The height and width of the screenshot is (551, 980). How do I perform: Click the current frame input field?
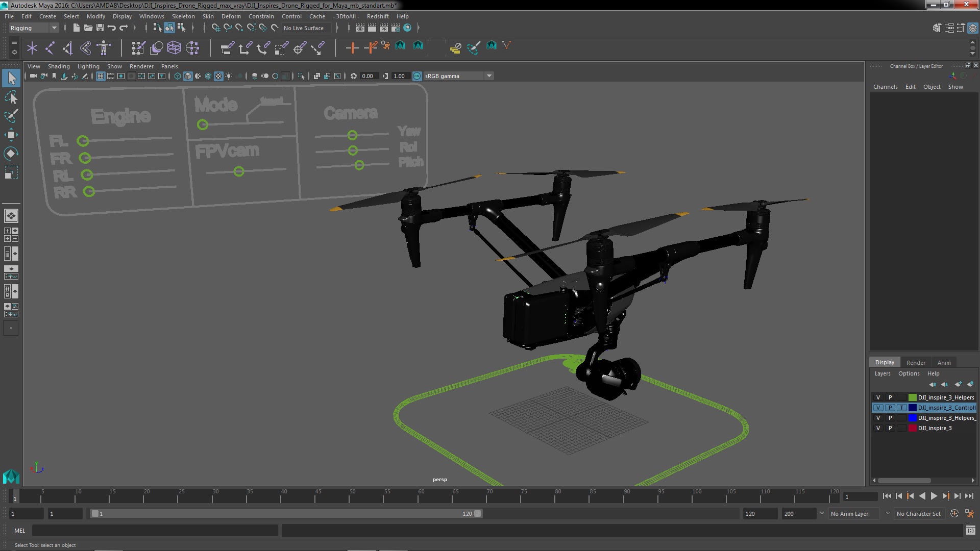860,496
